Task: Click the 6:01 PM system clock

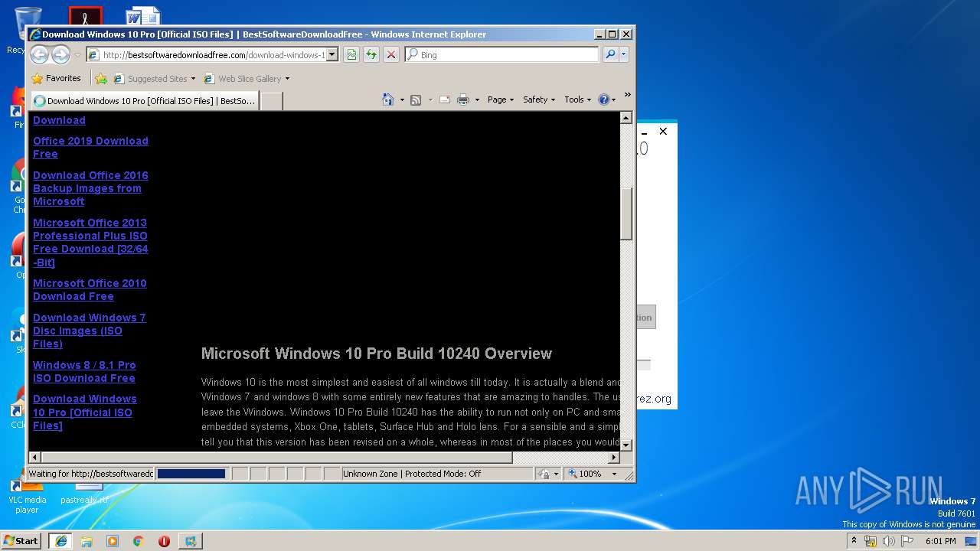Action: [x=940, y=541]
